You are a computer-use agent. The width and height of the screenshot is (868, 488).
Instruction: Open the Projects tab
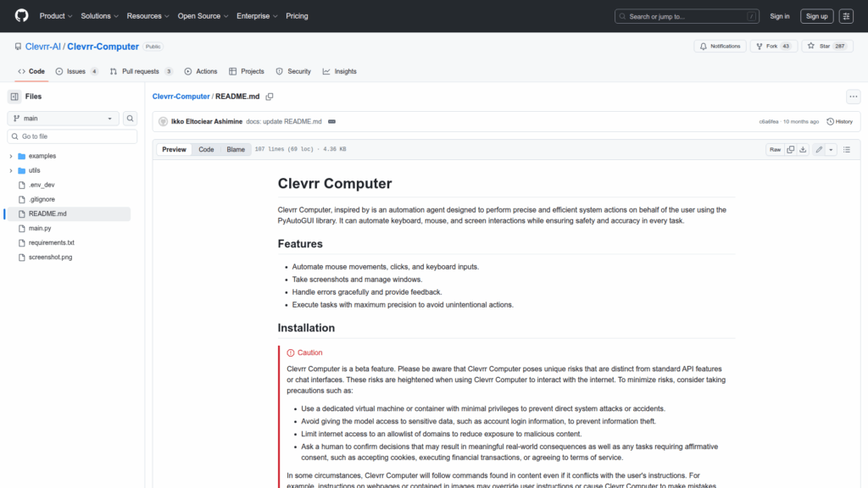point(247,71)
